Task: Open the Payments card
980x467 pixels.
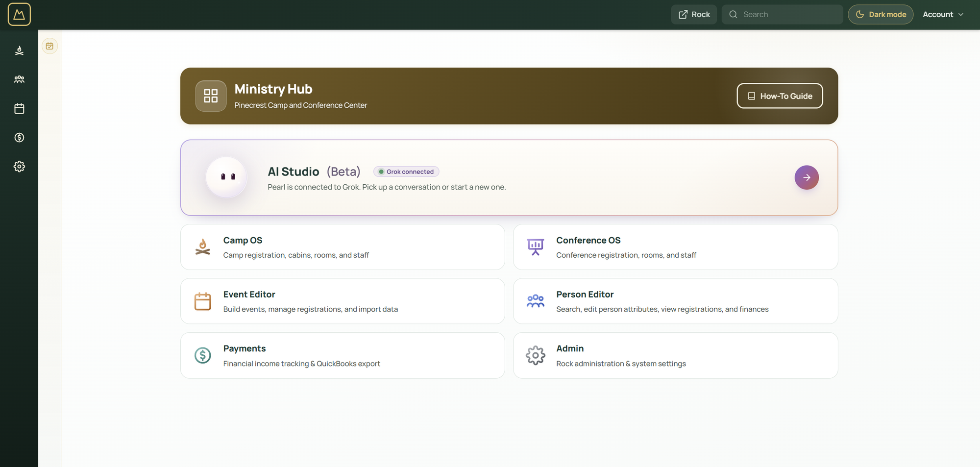Action: [343, 355]
